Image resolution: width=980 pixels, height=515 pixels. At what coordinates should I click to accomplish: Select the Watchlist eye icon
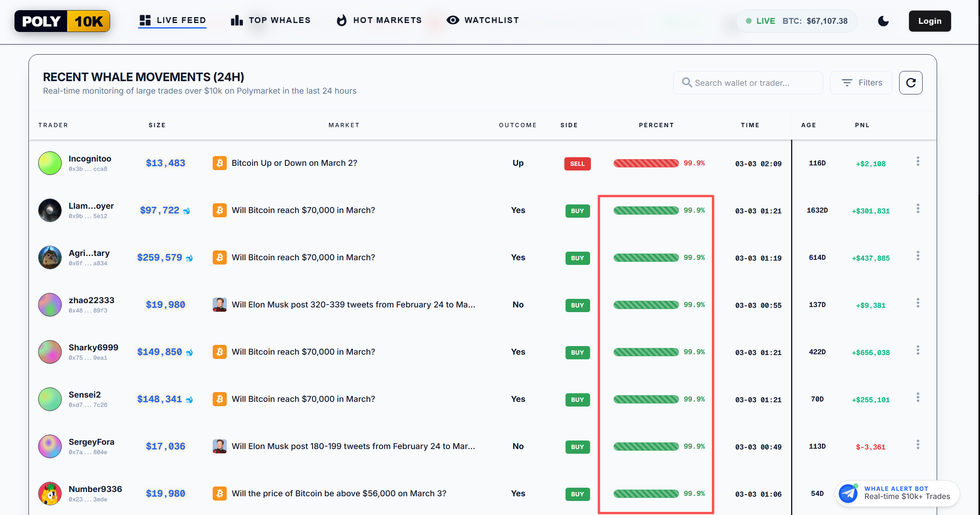click(453, 20)
